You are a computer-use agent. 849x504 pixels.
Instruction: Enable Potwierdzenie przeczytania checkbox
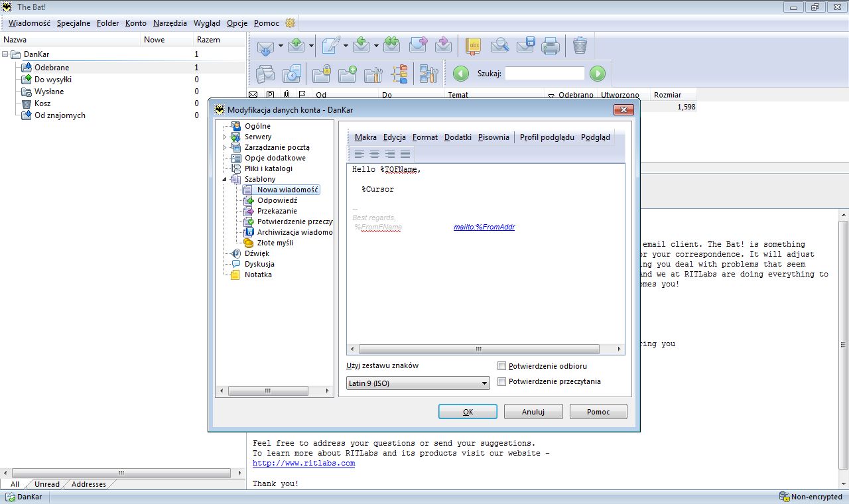pos(502,381)
